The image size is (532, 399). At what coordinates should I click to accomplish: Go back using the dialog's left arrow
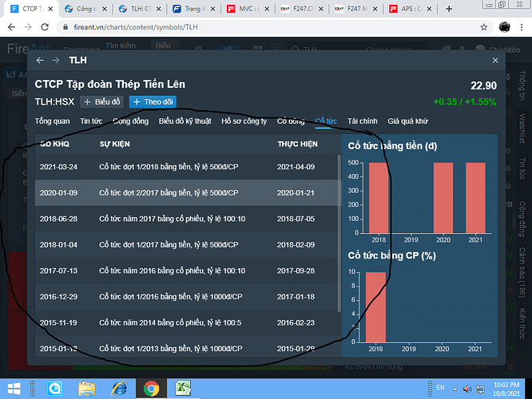pos(40,61)
